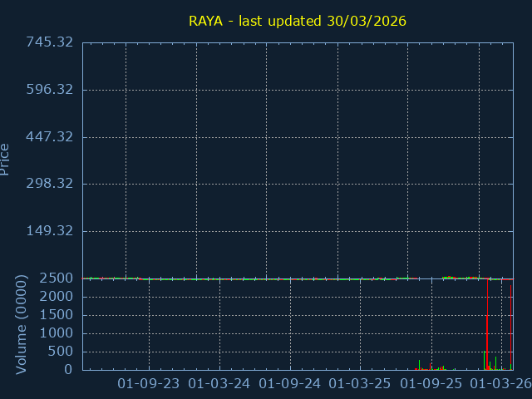Screen dimensions: 532x399
Task: Click the tall red volume spike
Action: coord(486,324)
